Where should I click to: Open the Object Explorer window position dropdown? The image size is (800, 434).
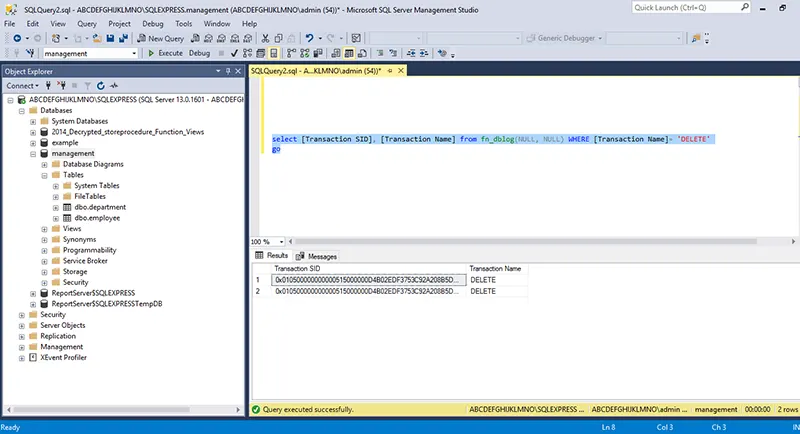(x=218, y=71)
